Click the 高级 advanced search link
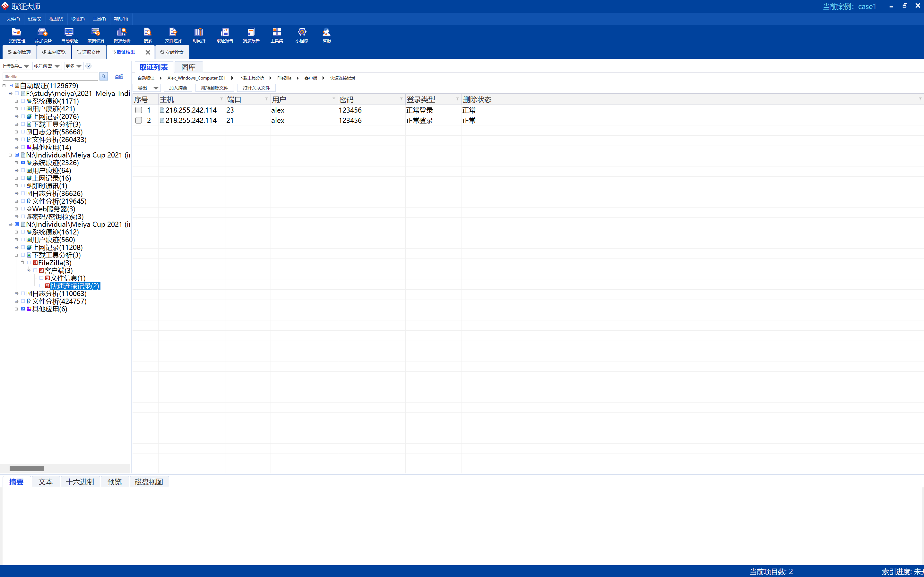Screen dimensions: 924x577 (x=119, y=76)
